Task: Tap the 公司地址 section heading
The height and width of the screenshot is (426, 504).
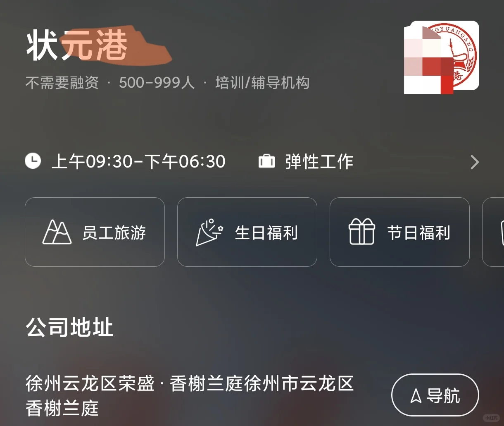Action: tap(69, 328)
